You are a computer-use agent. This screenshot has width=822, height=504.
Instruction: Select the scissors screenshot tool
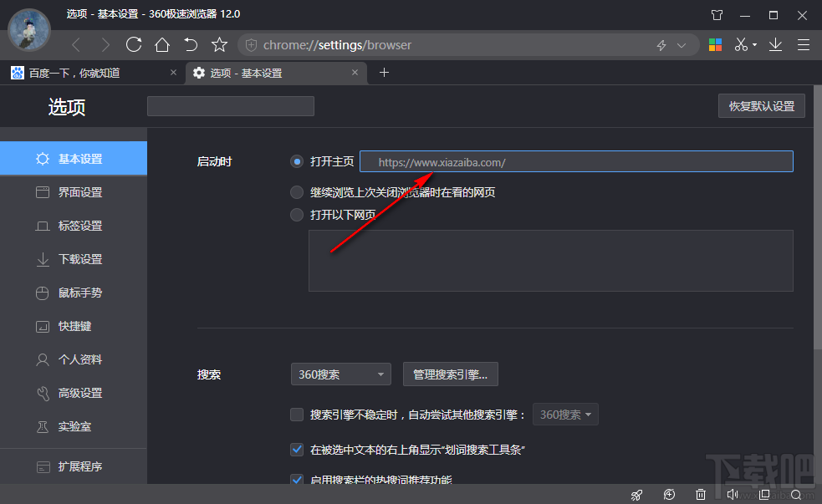(x=741, y=44)
